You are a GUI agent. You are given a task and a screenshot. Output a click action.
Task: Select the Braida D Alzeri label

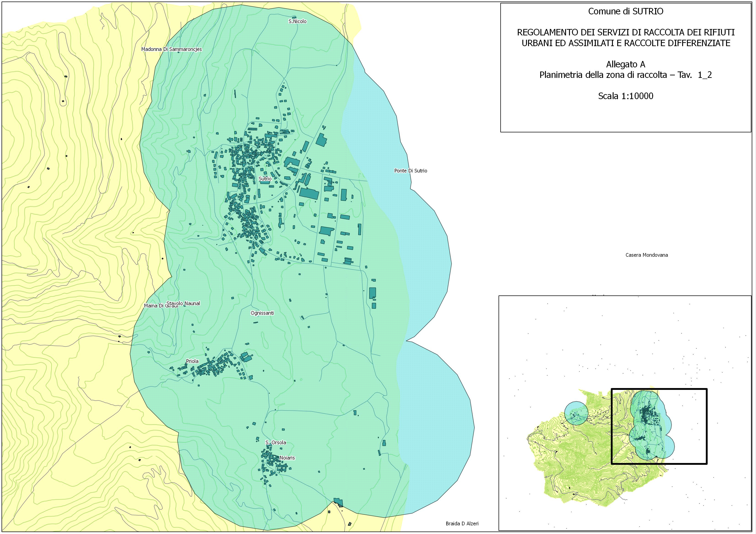point(462,523)
